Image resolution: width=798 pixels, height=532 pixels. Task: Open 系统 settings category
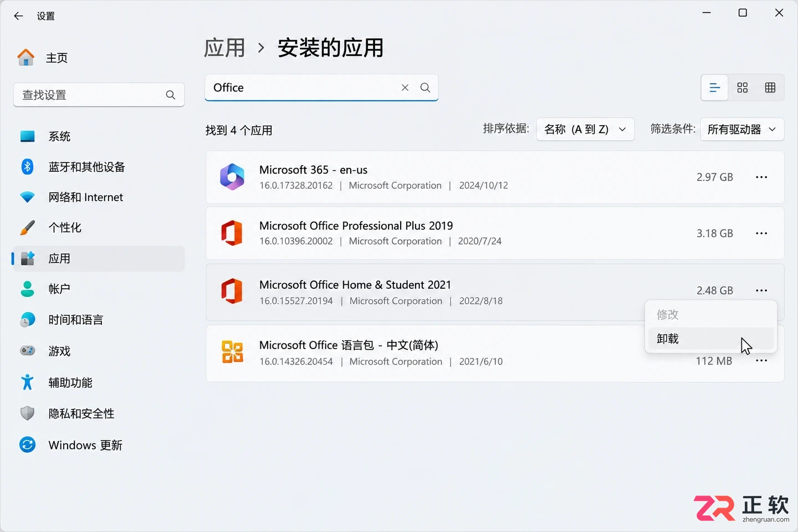99,136
